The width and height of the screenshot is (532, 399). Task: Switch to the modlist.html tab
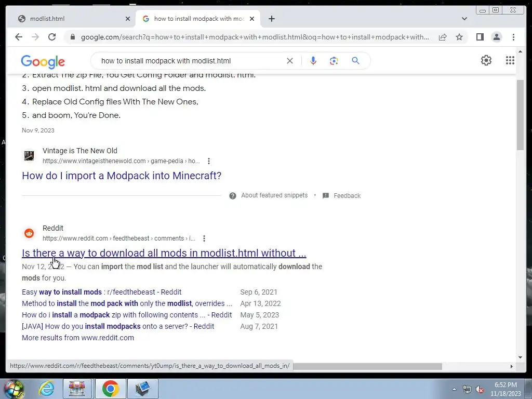click(x=71, y=19)
